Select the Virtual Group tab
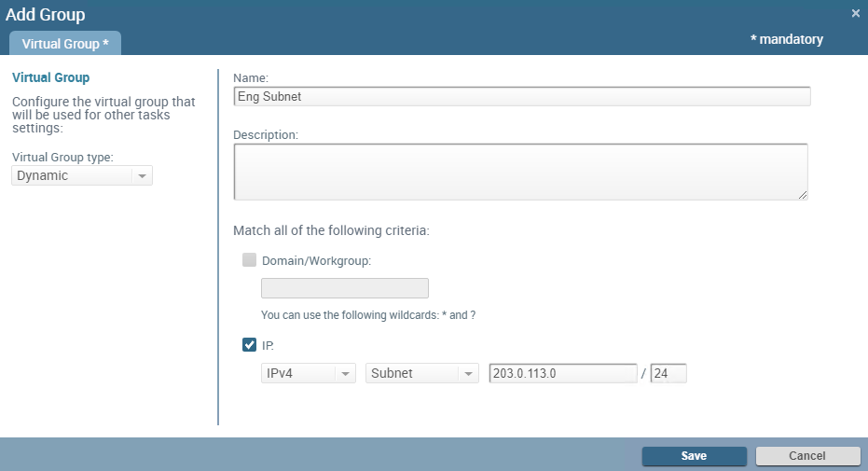Viewport: 868px width, 471px height. (x=65, y=44)
